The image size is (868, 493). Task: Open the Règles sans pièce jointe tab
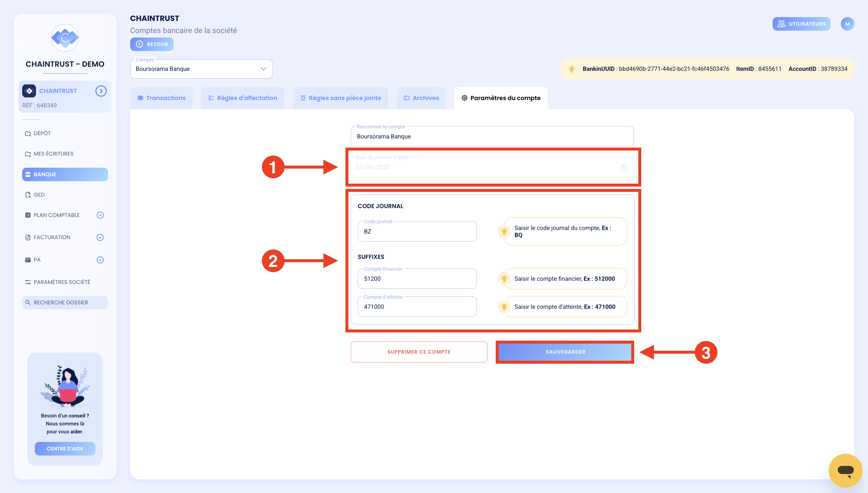pos(340,98)
